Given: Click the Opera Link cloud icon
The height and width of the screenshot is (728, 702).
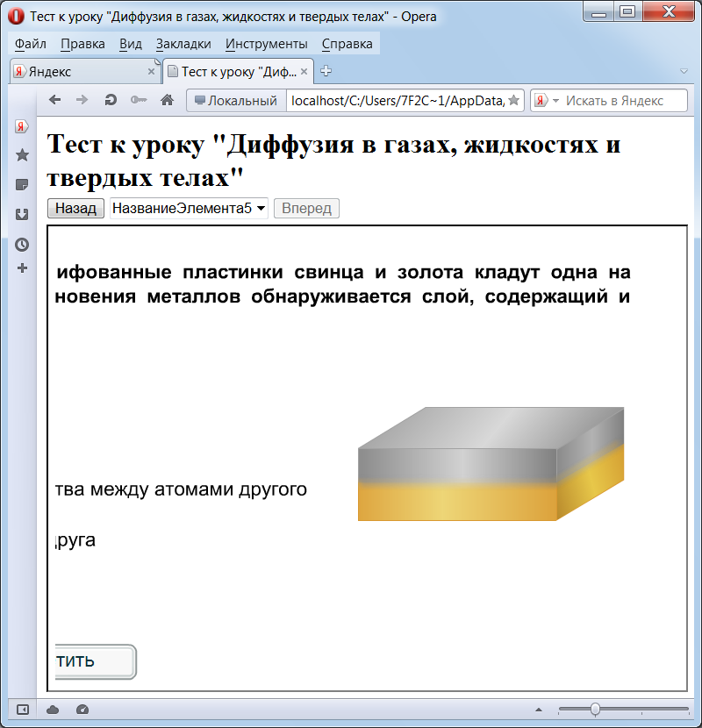Looking at the screenshot, I should (x=53, y=710).
